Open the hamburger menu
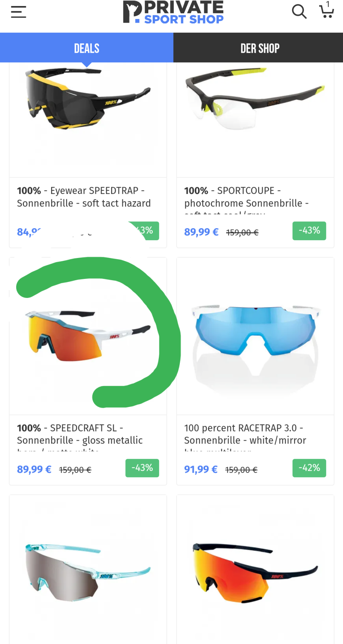This screenshot has height=644, width=343. point(19,12)
